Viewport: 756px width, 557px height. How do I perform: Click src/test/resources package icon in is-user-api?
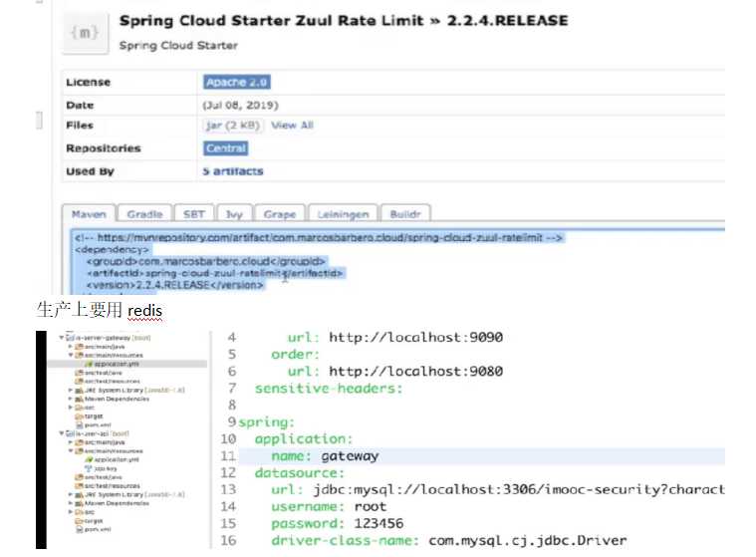pos(79,485)
